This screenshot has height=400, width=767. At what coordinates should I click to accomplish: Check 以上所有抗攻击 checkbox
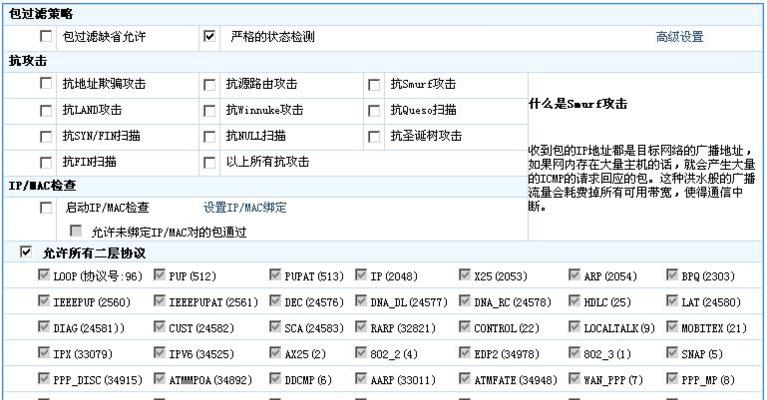pos(209,163)
